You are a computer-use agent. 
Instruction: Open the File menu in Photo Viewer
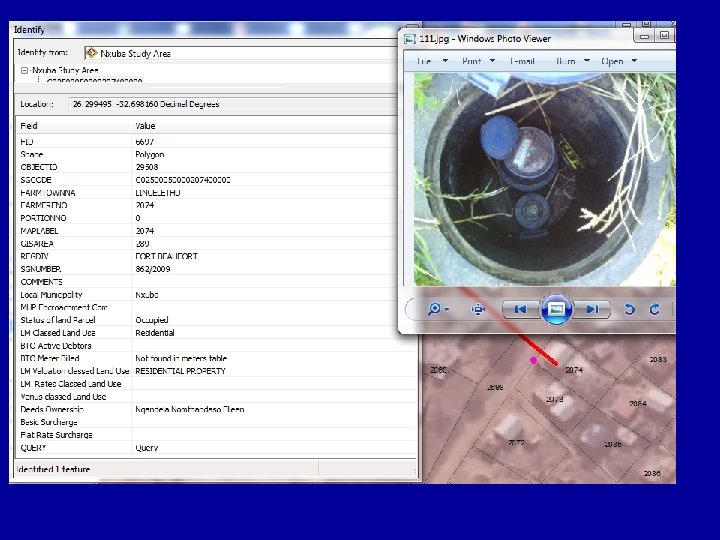pos(424,61)
